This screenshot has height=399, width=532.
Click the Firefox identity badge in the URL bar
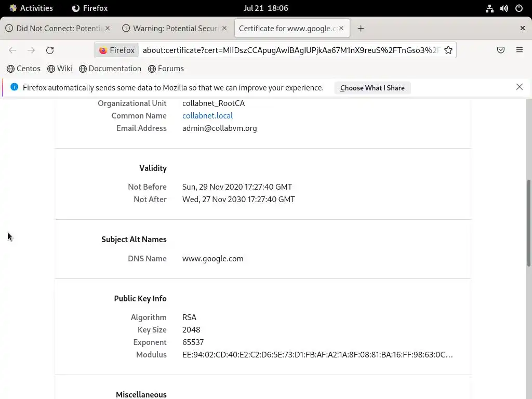coord(117,50)
